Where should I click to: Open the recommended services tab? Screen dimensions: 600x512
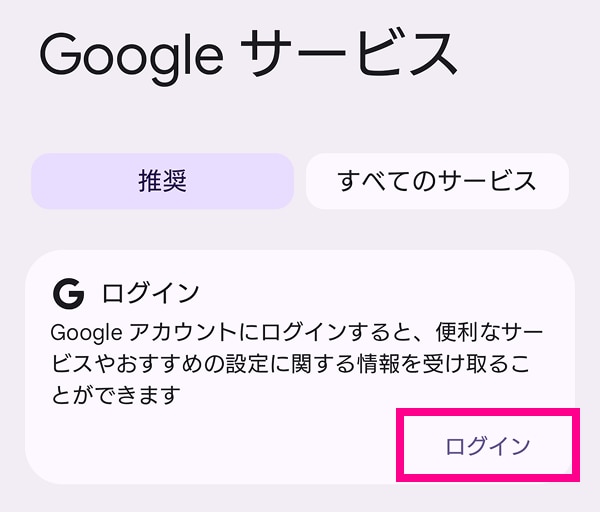(x=162, y=181)
